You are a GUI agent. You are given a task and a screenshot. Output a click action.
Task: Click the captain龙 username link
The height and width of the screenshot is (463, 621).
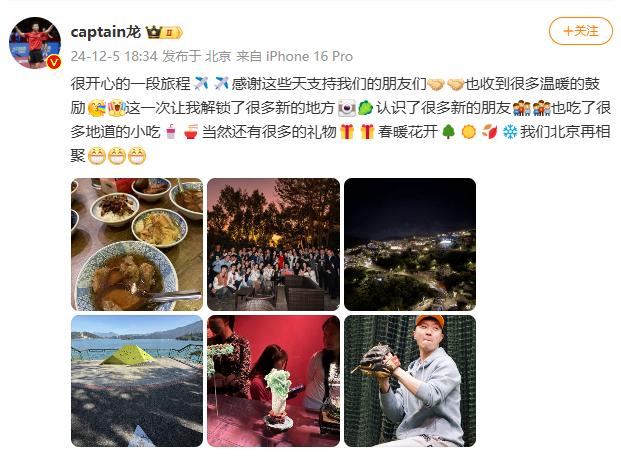click(105, 32)
